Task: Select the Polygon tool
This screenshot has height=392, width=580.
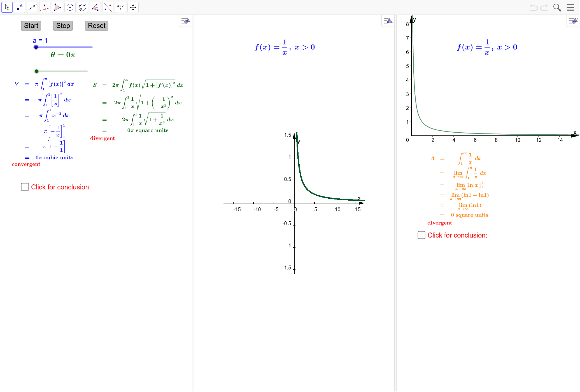Action: click(x=57, y=7)
